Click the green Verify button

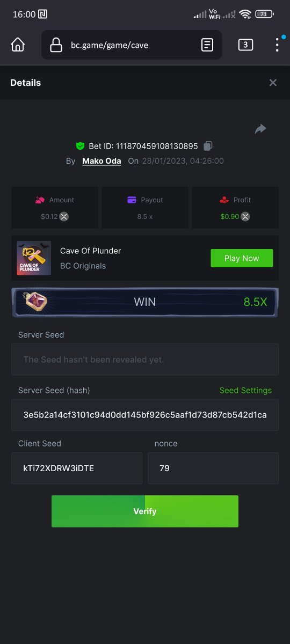click(x=145, y=511)
